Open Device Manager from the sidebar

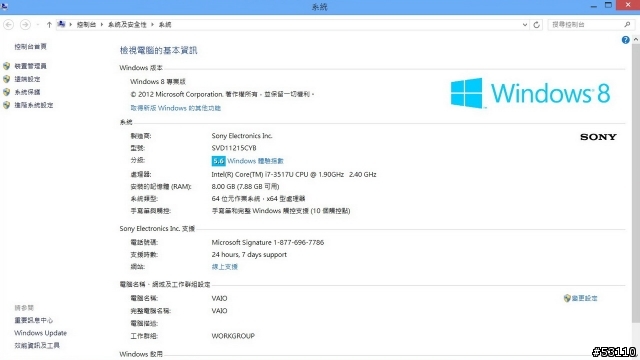click(30, 66)
